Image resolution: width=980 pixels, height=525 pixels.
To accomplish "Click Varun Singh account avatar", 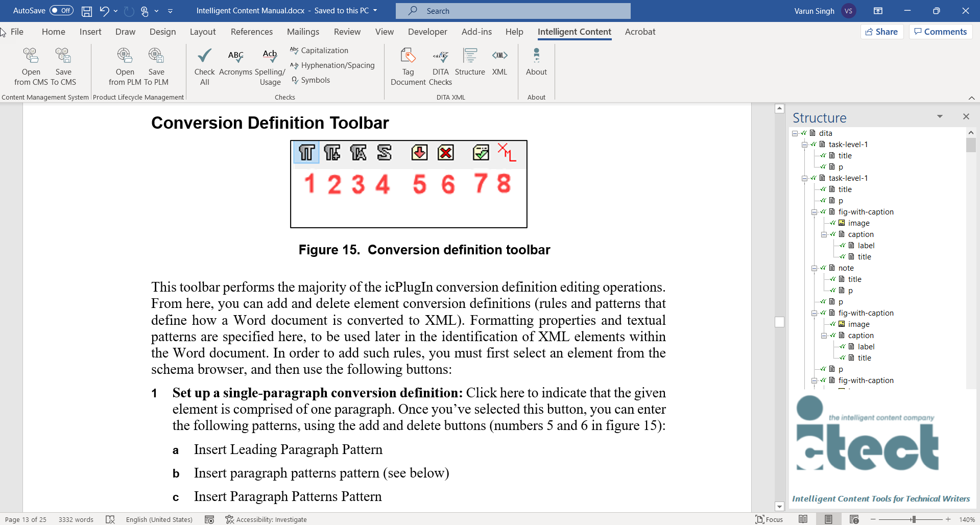I will 849,11.
